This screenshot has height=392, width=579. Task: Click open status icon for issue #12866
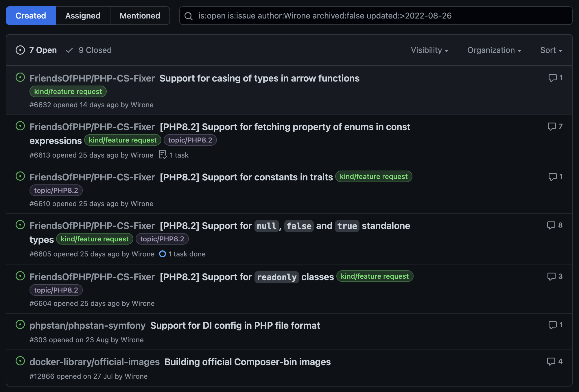[20, 361]
